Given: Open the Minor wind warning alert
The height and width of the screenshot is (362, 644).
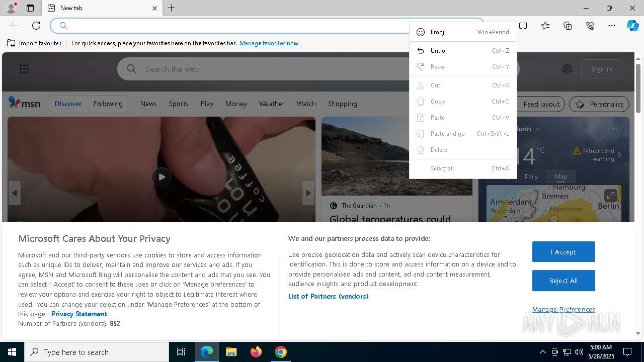Looking at the screenshot, I should click(x=597, y=154).
